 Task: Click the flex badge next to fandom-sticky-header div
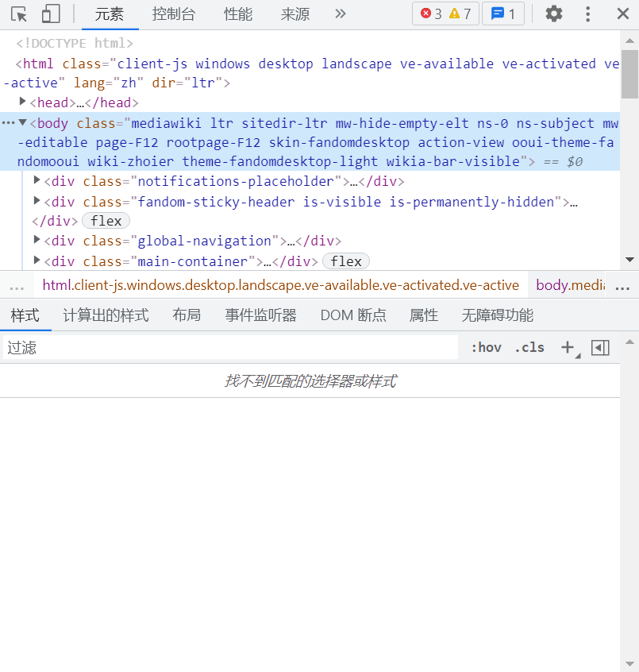pyautogui.click(x=106, y=220)
